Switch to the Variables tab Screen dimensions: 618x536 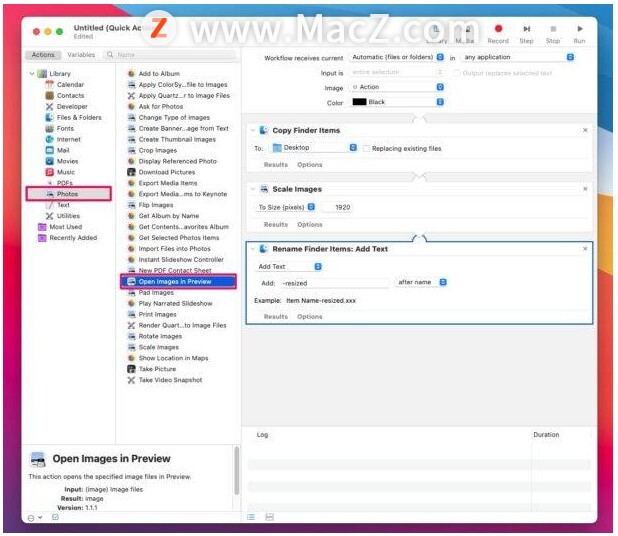click(81, 55)
